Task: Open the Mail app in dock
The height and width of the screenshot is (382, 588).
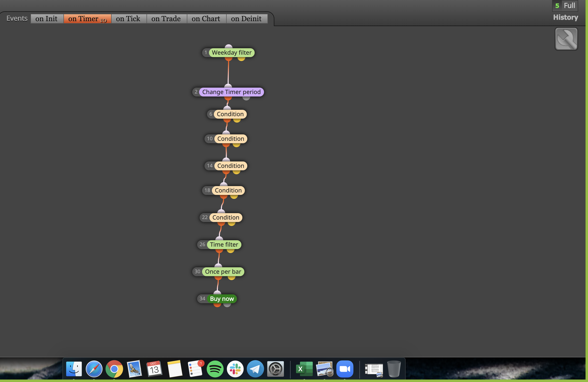Action: point(134,369)
